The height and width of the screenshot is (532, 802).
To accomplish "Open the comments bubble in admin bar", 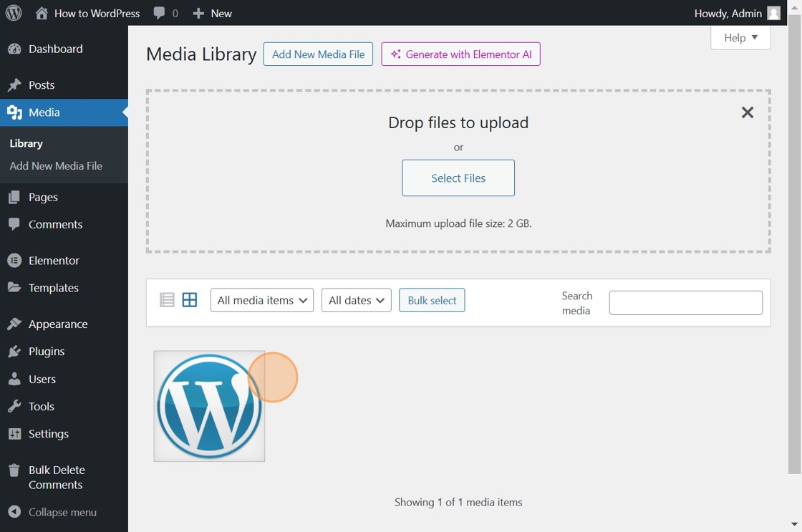I will pyautogui.click(x=159, y=14).
